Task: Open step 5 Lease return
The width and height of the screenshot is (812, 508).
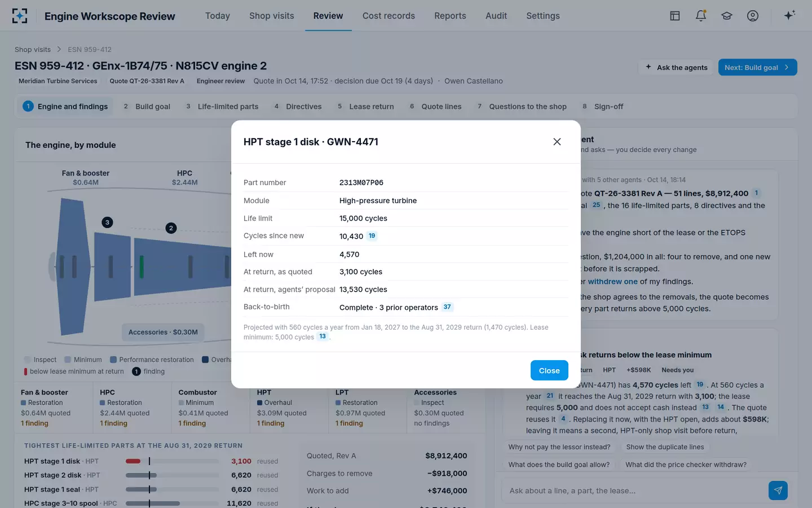Action: pos(365,106)
